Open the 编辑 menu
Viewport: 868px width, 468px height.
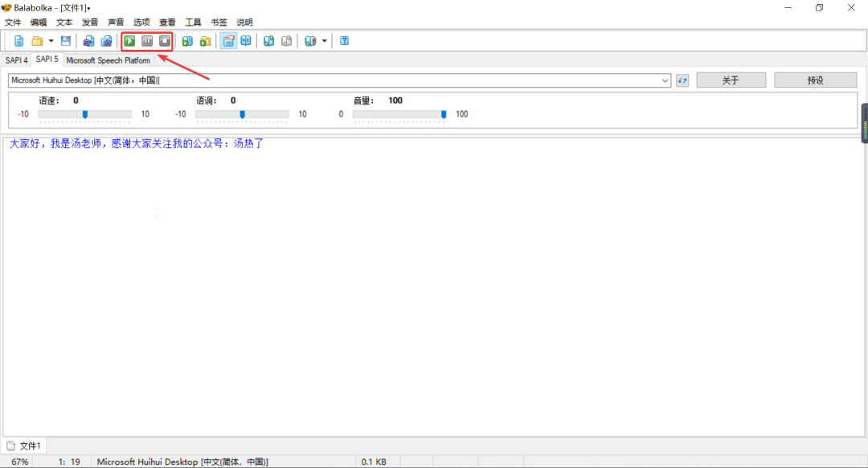(39, 23)
